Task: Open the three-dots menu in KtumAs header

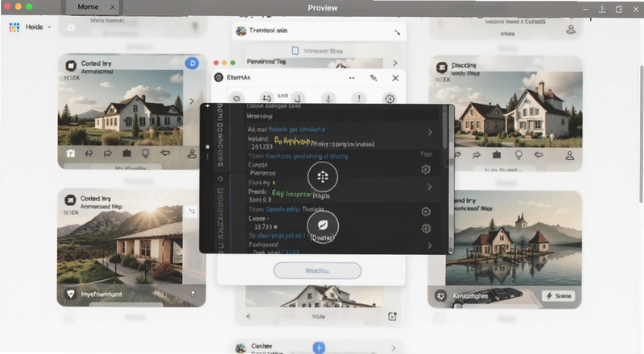Action: coord(352,77)
